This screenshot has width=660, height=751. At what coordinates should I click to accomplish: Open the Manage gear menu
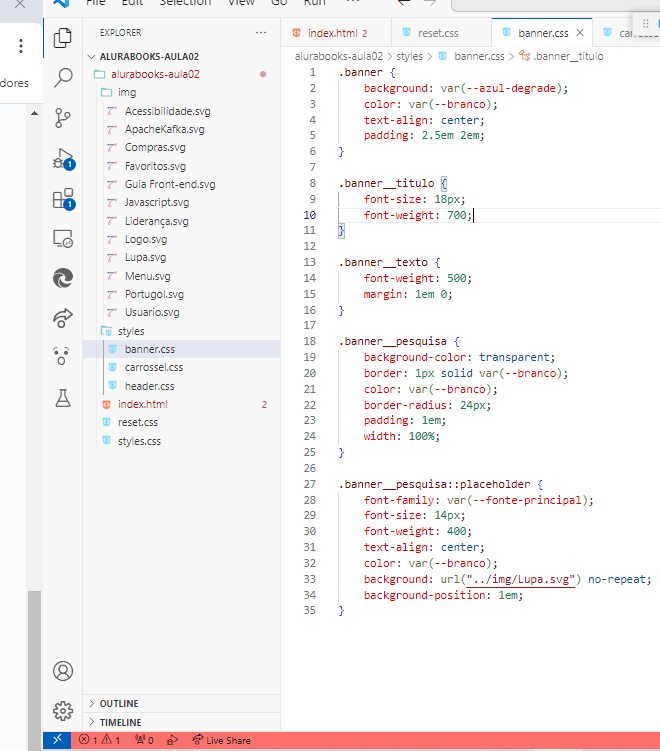pos(63,711)
